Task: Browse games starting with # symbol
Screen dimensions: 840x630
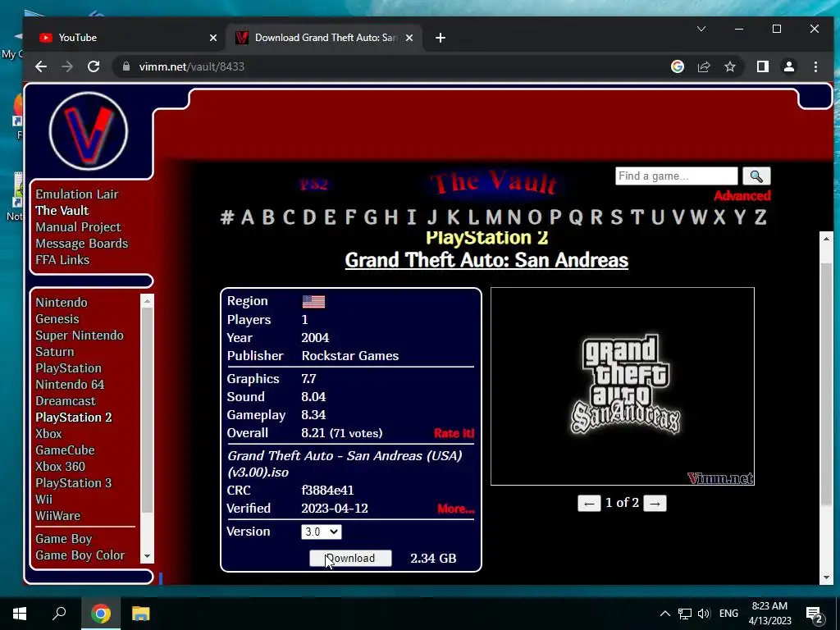Action: click(227, 217)
